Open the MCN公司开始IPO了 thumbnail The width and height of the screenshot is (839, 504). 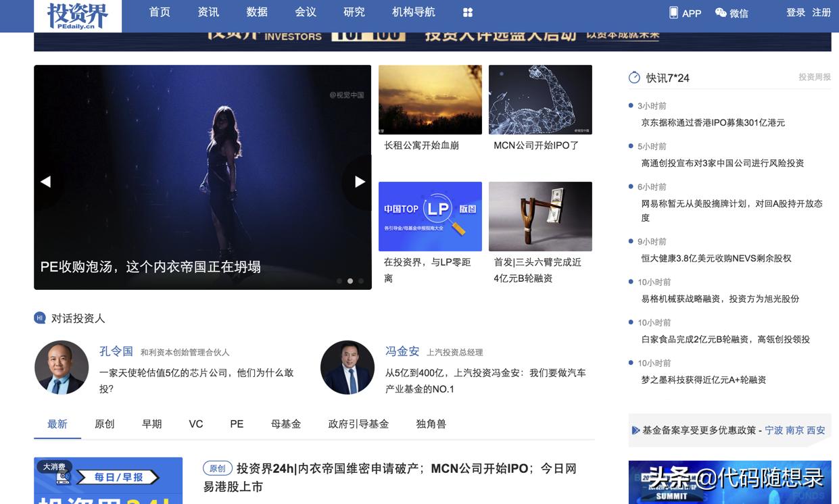[540, 99]
